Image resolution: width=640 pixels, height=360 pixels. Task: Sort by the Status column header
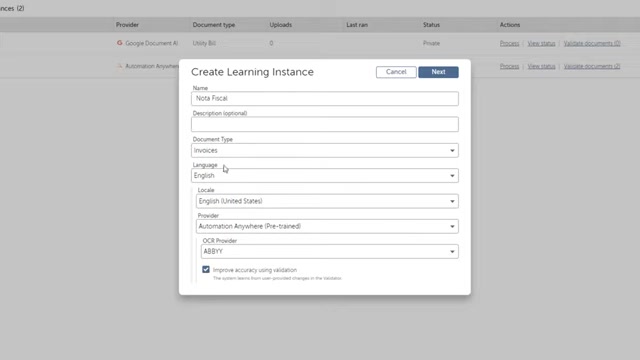(x=431, y=25)
